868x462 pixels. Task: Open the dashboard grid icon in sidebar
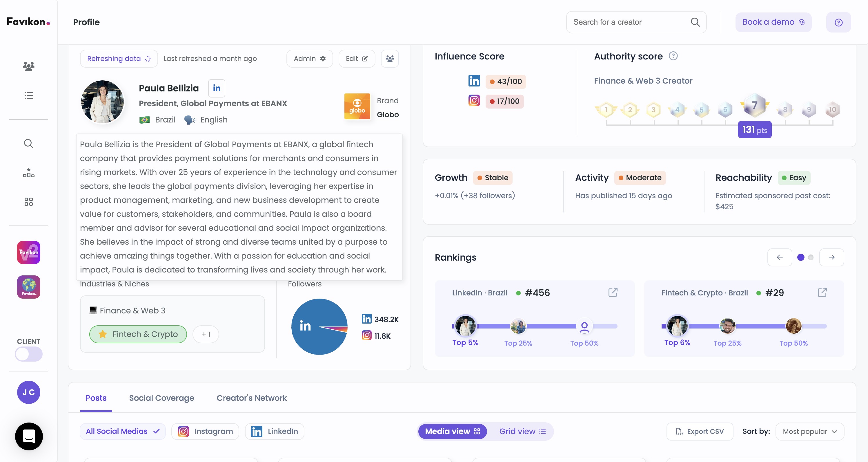click(x=29, y=202)
